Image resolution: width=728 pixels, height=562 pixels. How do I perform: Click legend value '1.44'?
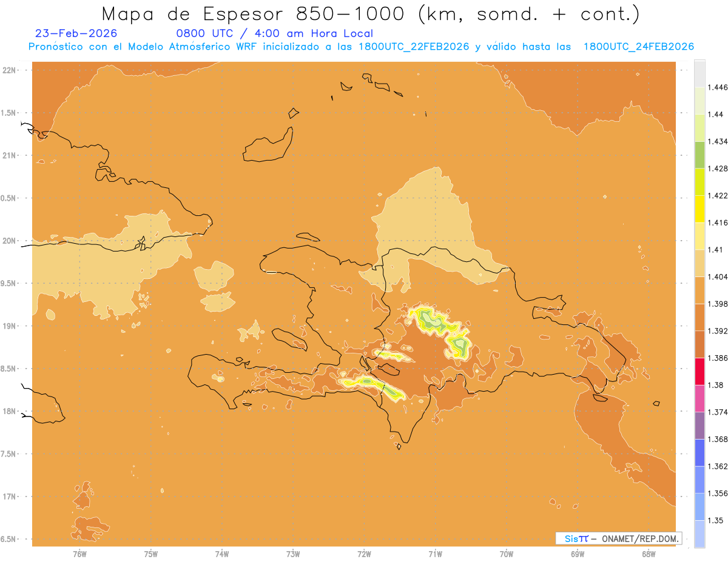715,115
